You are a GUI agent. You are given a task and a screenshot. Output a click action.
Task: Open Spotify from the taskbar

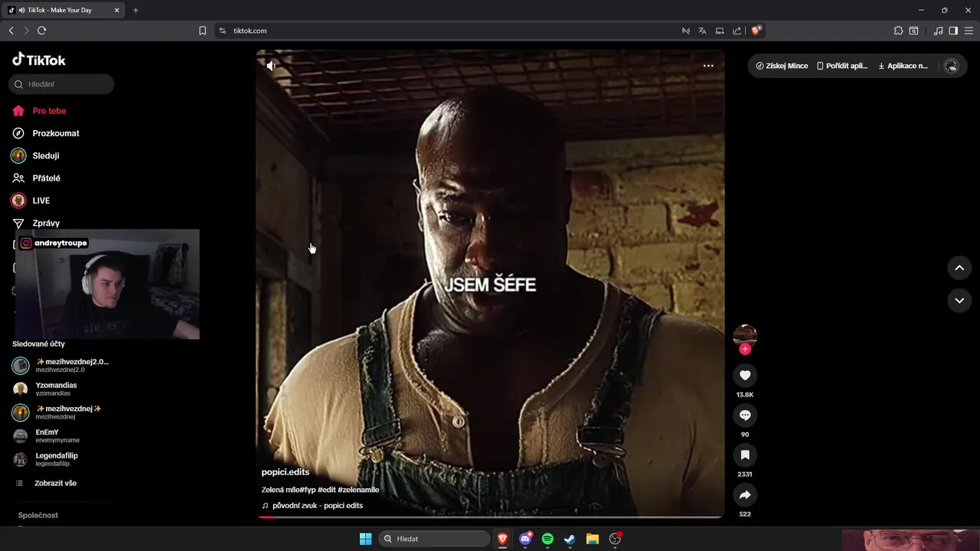click(547, 539)
